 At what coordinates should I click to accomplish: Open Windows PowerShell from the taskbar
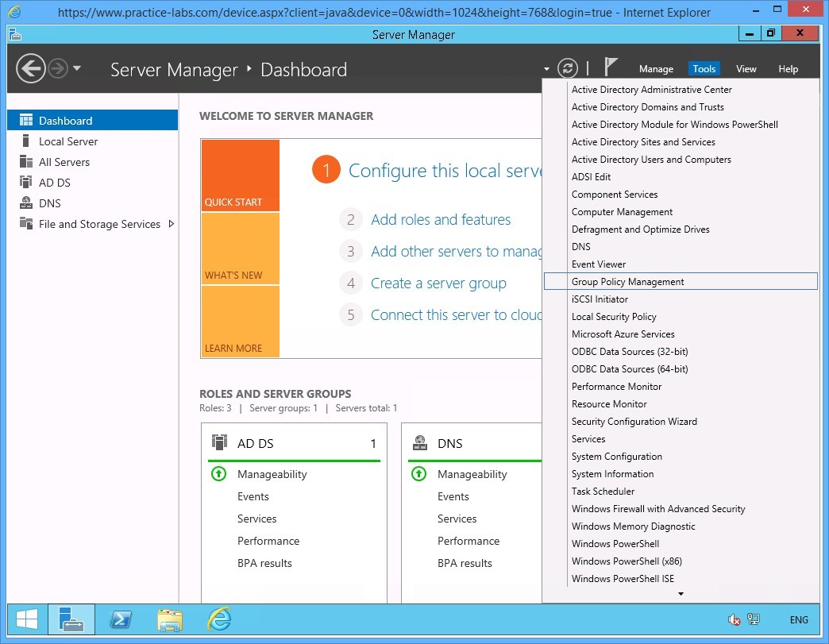pyautogui.click(x=121, y=619)
